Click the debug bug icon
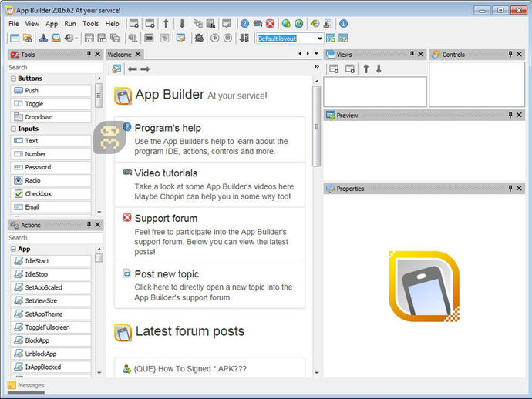The image size is (532, 399). tap(199, 39)
